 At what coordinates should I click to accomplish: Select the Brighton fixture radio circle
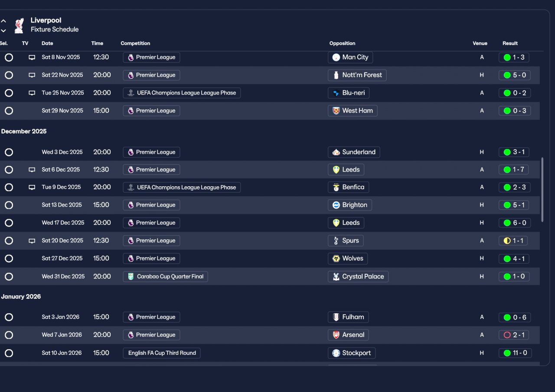click(9, 205)
